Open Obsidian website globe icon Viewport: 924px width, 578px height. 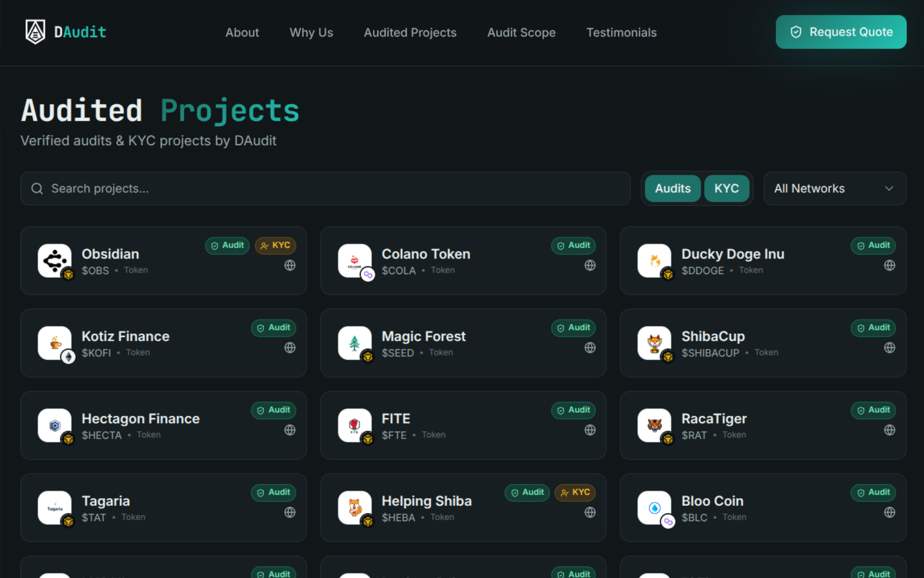tap(290, 265)
